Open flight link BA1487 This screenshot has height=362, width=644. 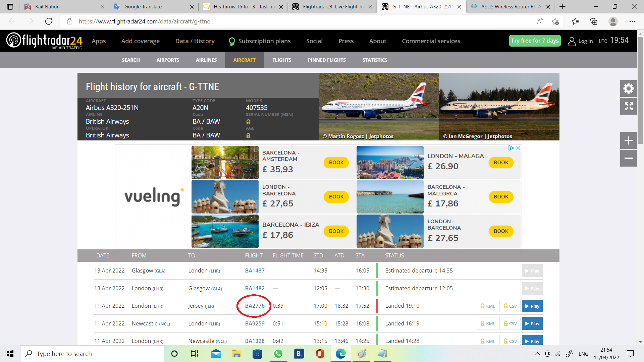pos(255,270)
